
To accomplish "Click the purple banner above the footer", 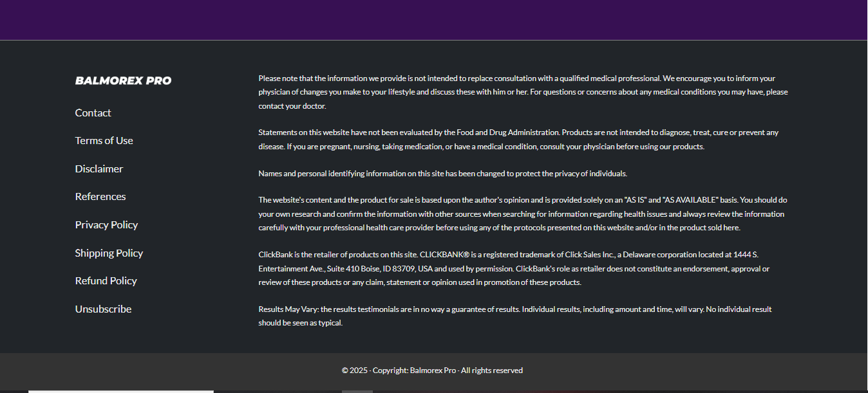I will click(x=433, y=19).
